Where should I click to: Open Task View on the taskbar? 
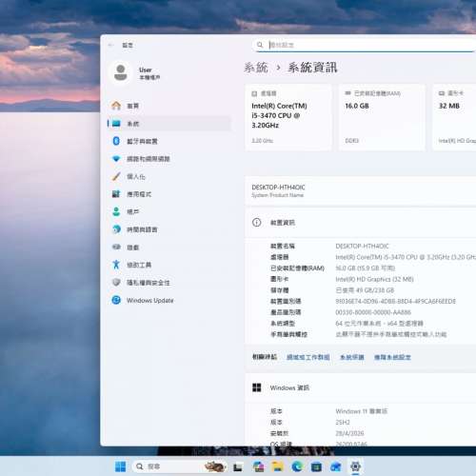238,466
